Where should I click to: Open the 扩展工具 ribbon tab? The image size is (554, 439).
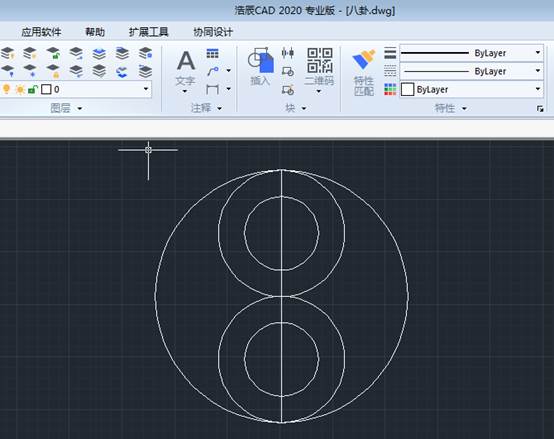tap(148, 32)
